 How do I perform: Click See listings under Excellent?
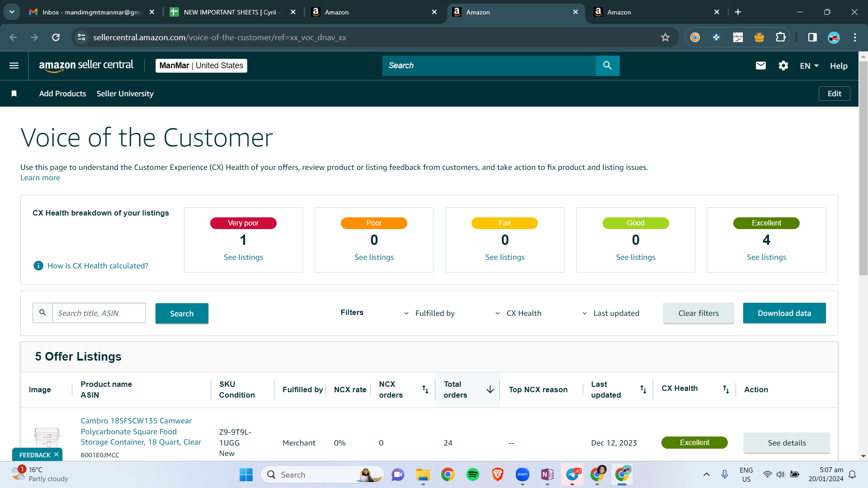[766, 257]
